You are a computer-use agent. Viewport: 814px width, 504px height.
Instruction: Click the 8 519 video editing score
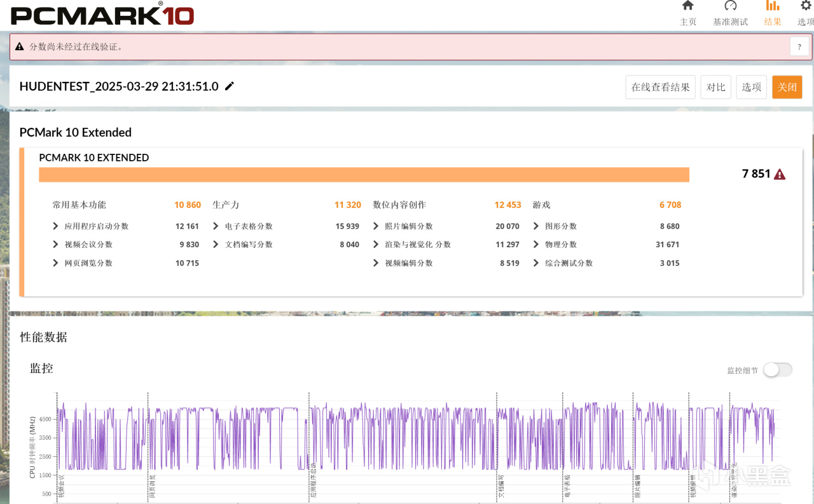pos(509,263)
